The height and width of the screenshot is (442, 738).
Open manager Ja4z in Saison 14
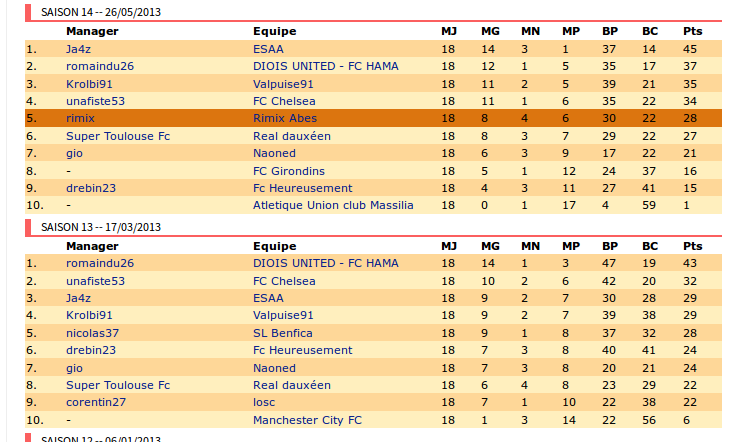tap(78, 49)
